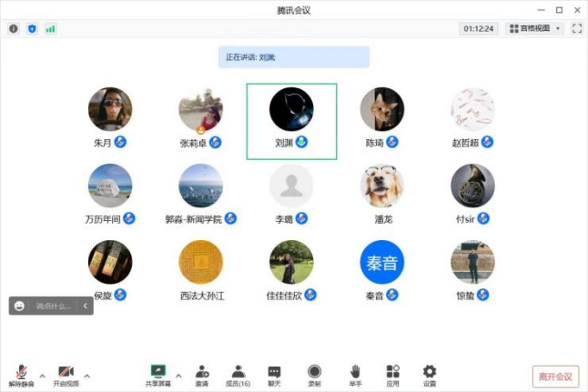Open the 邀请 invite button
The height and width of the screenshot is (392, 588).
tap(201, 375)
